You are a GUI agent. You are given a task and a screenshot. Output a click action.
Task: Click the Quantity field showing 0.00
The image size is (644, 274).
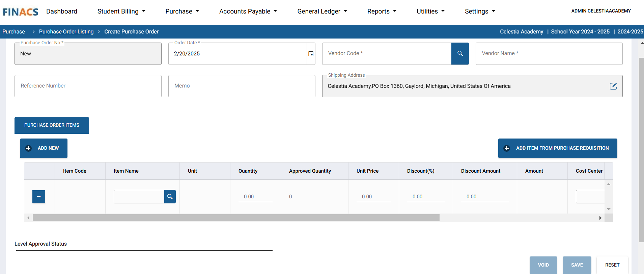click(255, 197)
